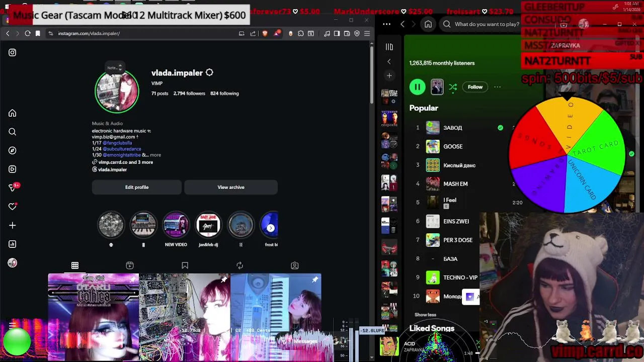Toggle shuffle on Spotify artist page
Viewport: 644px width, 362px height.
tap(453, 87)
